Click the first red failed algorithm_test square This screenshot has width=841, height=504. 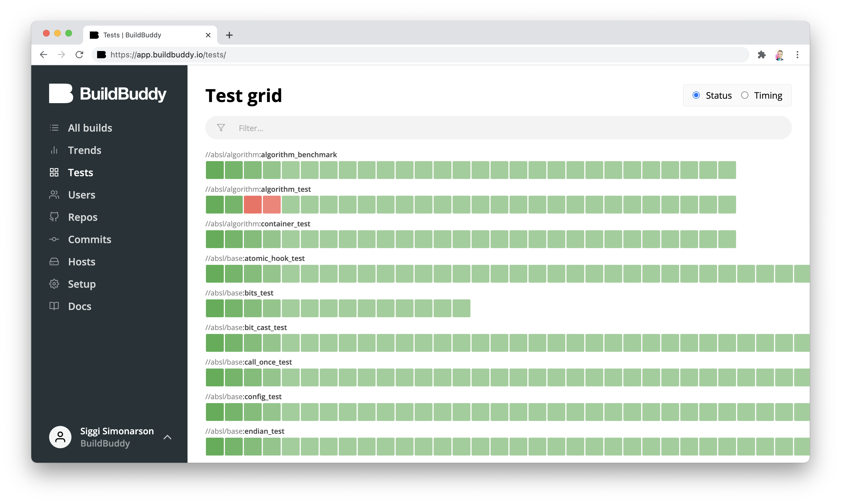pyautogui.click(x=253, y=204)
